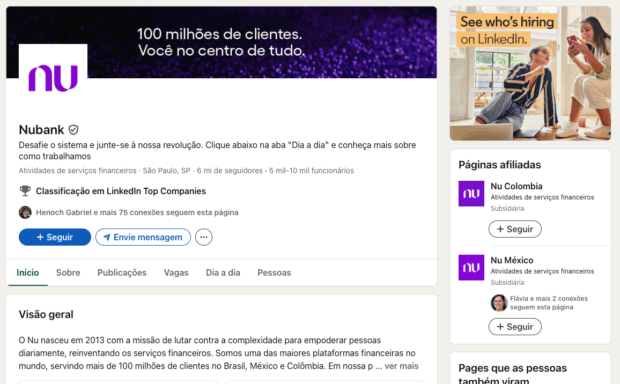Click the Visão geral heading
Viewport: 620px width, 384px height.
tap(46, 314)
